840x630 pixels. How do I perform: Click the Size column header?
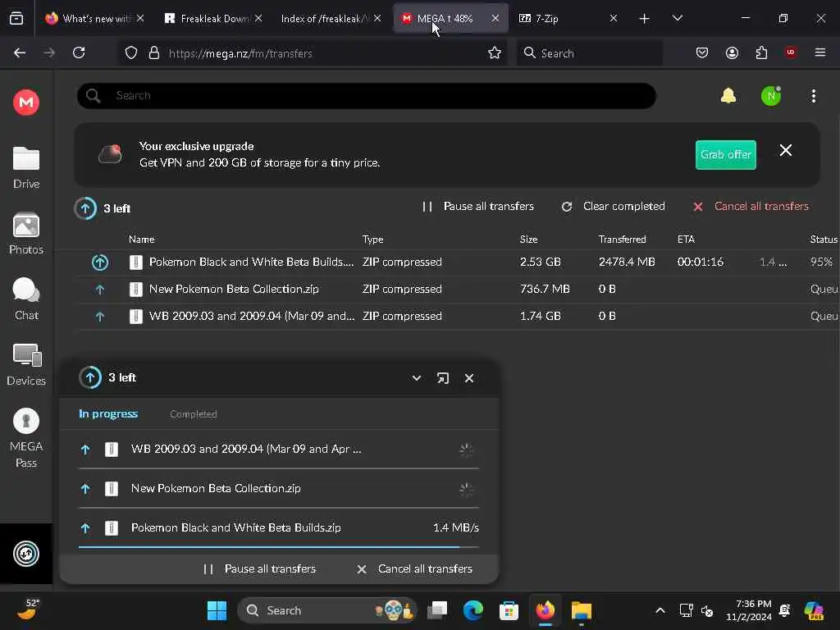pyautogui.click(x=528, y=239)
